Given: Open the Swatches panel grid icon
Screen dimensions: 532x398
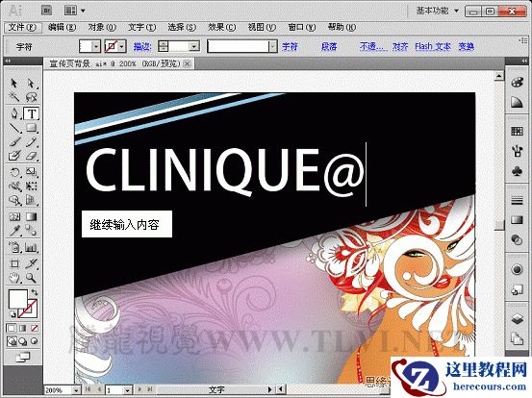Looking at the screenshot, I should click(x=517, y=131).
